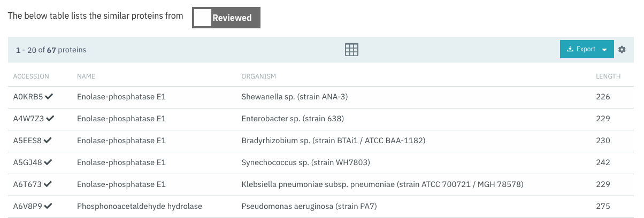Select the Phosphonoacetaldehyde hydrolase row

(x=322, y=206)
